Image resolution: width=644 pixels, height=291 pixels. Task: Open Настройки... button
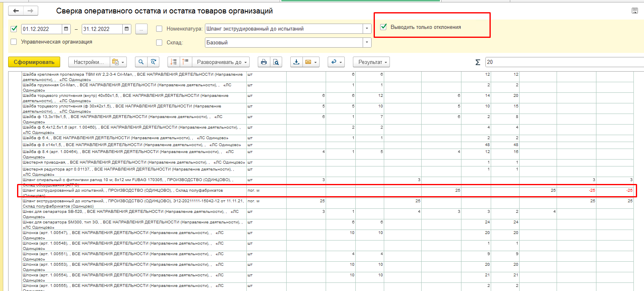(89, 62)
